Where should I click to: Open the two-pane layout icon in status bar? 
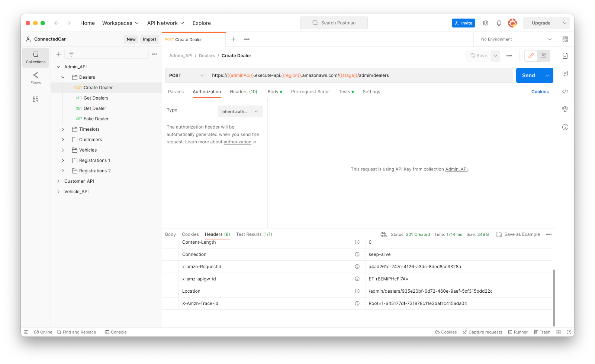point(559,332)
